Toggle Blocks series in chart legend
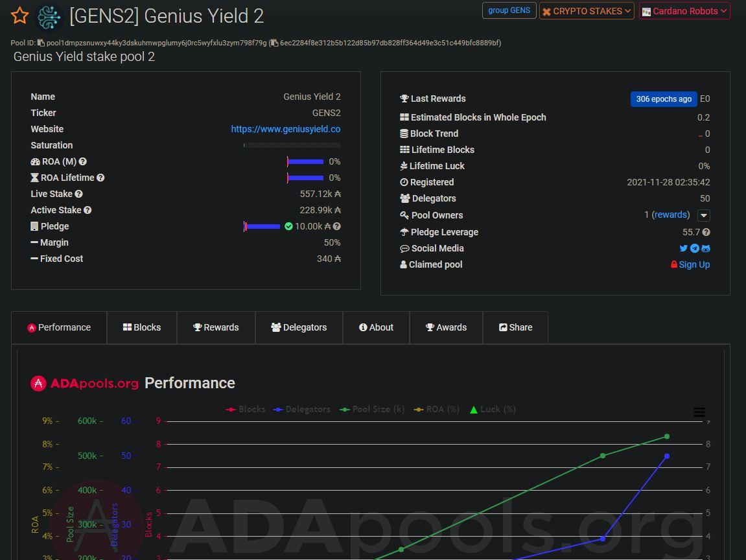The image size is (746, 560). coord(246,409)
